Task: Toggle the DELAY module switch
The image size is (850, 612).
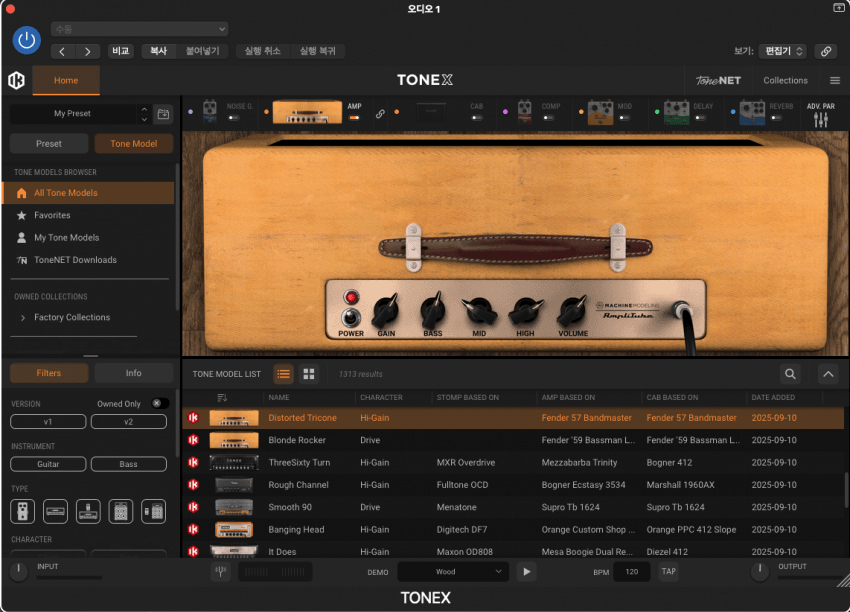Action: pyautogui.click(x=700, y=118)
